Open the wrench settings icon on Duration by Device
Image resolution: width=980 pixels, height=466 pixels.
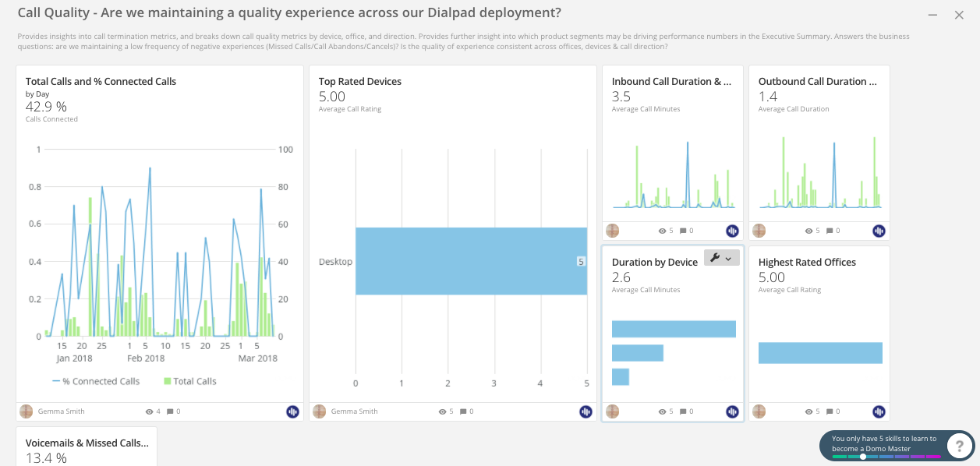[716, 256]
